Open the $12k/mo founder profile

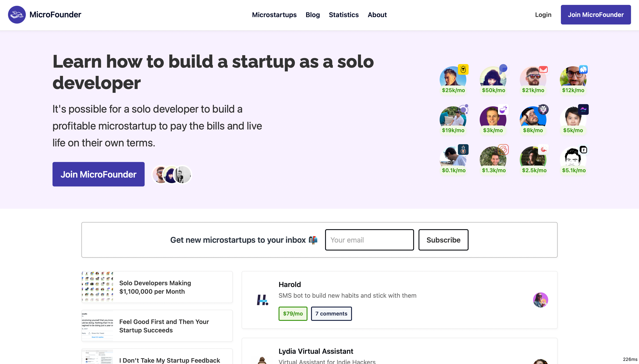coord(573,79)
